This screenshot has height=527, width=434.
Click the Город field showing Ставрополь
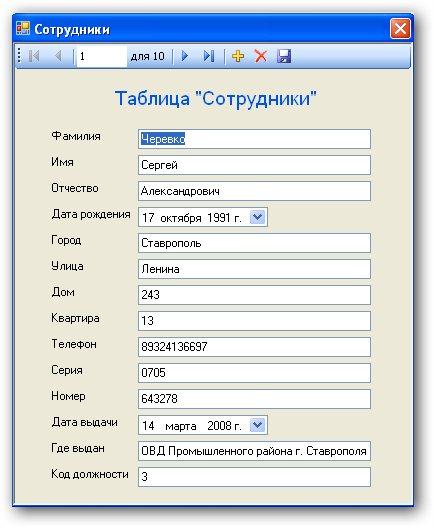click(x=254, y=243)
